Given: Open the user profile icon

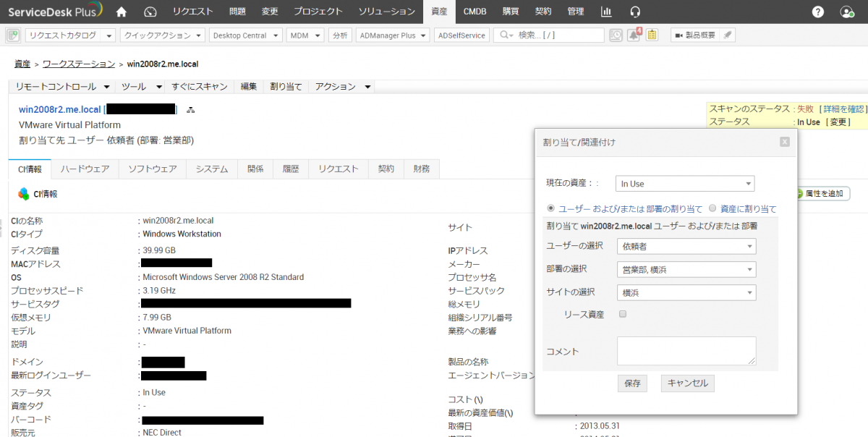Looking at the screenshot, I should pos(847,12).
